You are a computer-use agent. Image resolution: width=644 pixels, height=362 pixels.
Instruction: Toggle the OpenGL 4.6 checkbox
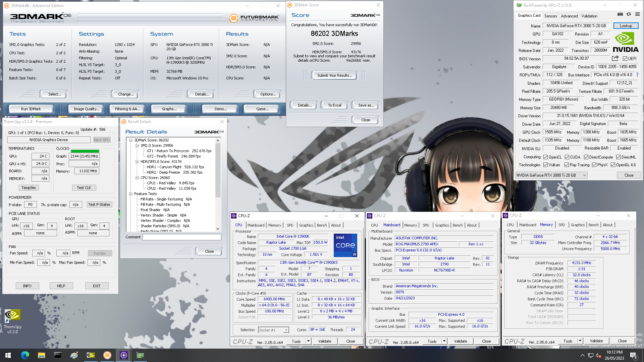613,165
